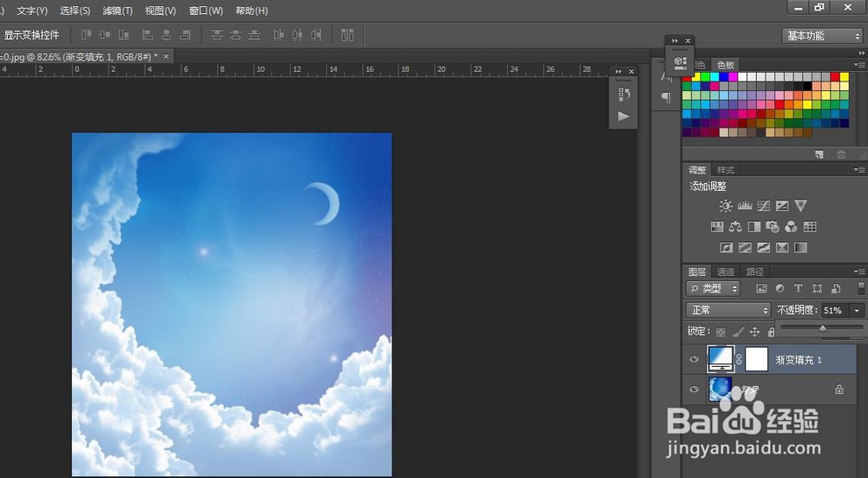
Task: Toggle visibility of the 背景 layer
Action: (694, 389)
